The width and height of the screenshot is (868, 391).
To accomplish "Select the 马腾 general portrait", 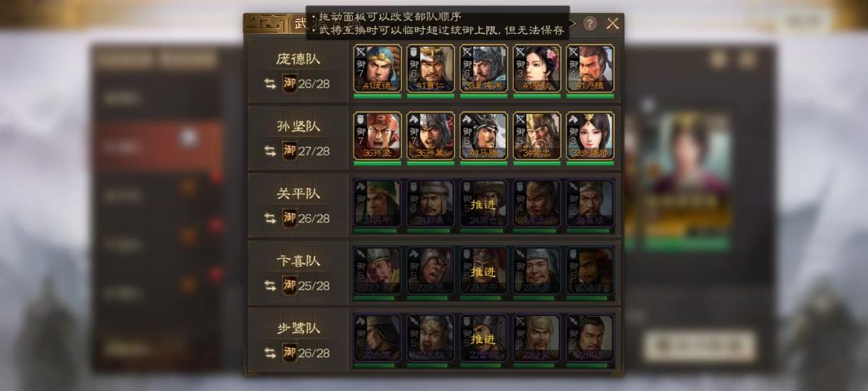I will tap(484, 136).
